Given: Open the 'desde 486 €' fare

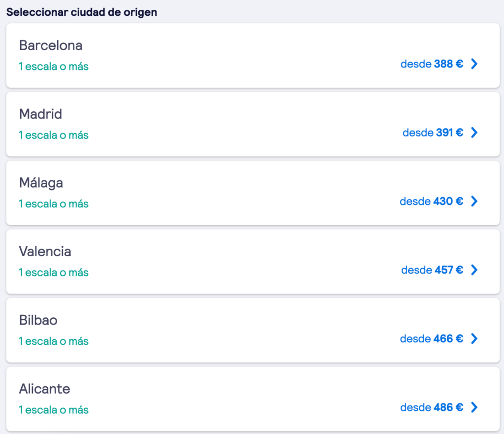Looking at the screenshot, I should (432, 407).
